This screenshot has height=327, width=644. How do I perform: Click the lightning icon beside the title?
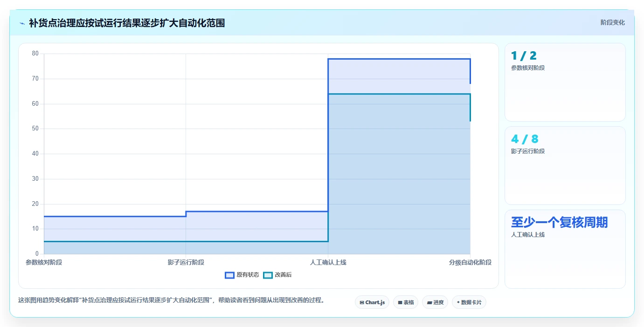[22, 23]
